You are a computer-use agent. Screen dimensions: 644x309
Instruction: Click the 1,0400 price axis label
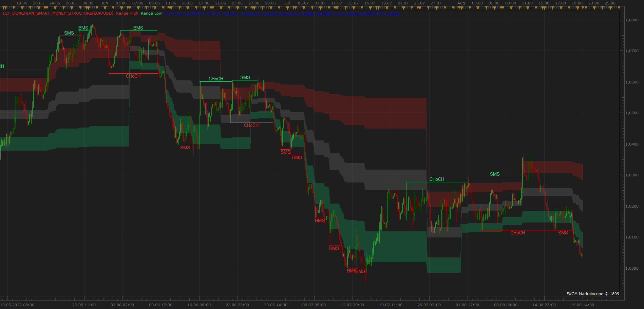632,144
